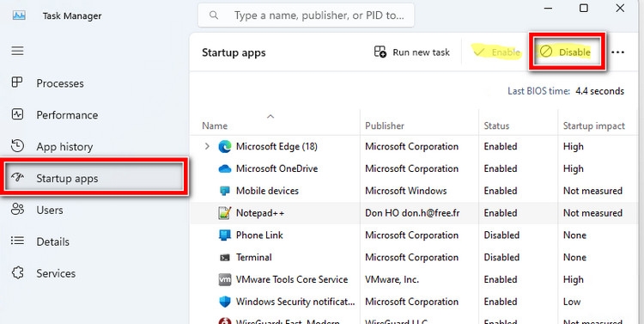This screenshot has height=324, width=644.
Task: Minimize the Task Manager window
Action: (548, 9)
